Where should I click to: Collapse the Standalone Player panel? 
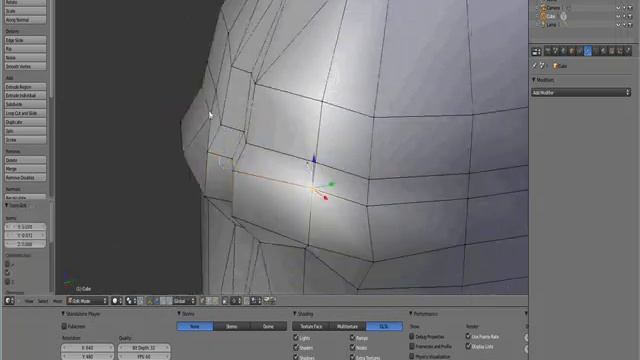click(x=63, y=314)
